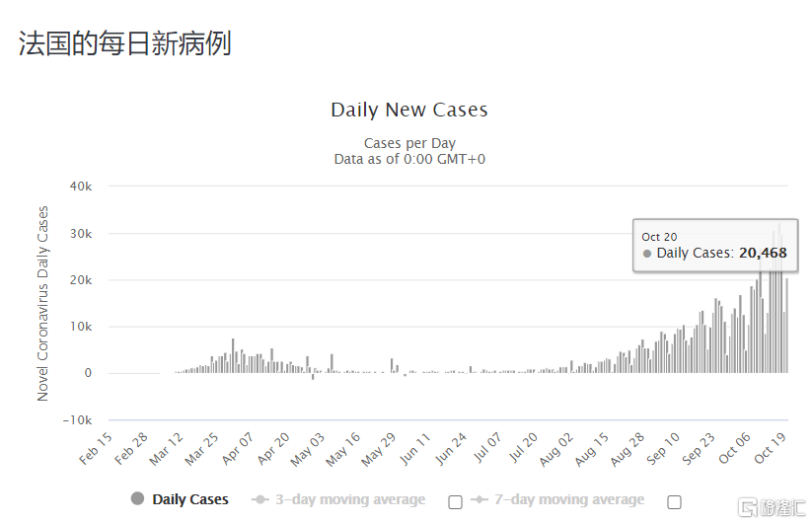Click the Daily New Cases chart title
The height and width of the screenshot is (524, 812).
[x=409, y=110]
